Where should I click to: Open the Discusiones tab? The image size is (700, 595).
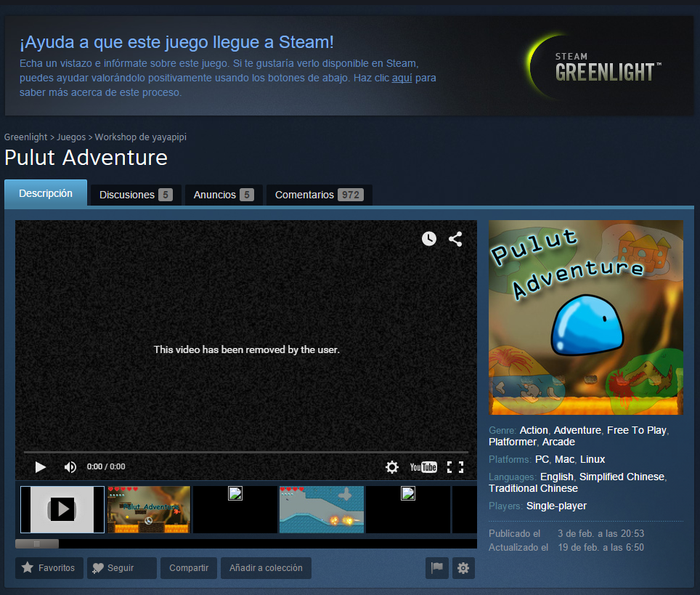(x=136, y=195)
